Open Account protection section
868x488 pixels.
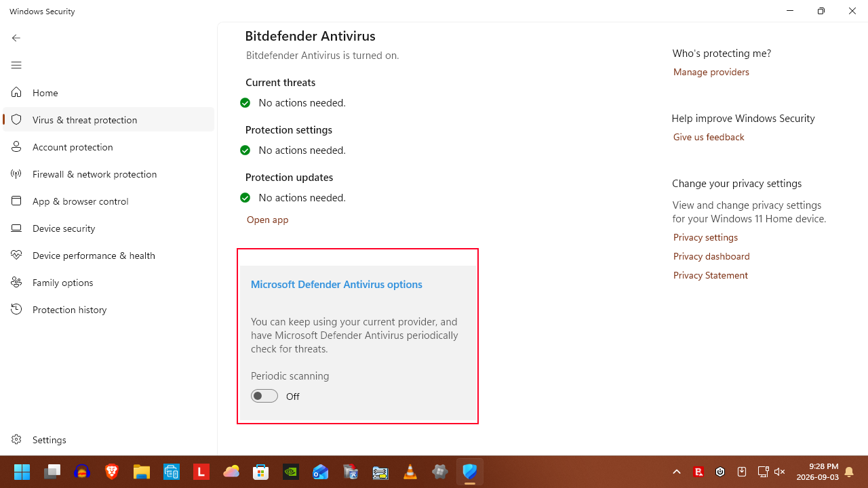pyautogui.click(x=108, y=146)
